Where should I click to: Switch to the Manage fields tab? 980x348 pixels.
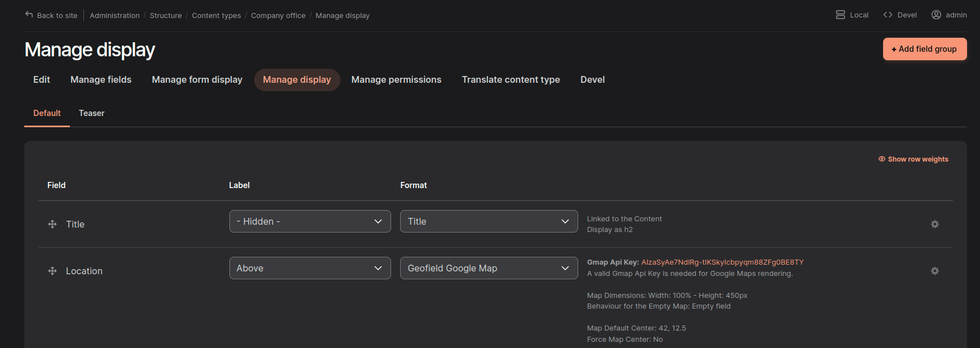coord(101,80)
